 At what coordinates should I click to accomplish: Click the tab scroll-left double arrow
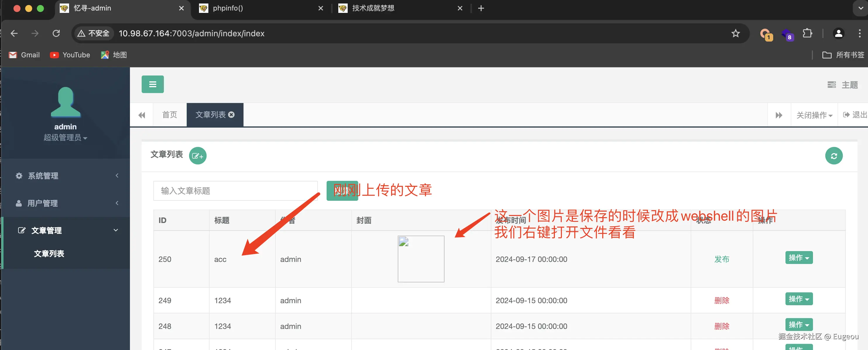tap(142, 115)
